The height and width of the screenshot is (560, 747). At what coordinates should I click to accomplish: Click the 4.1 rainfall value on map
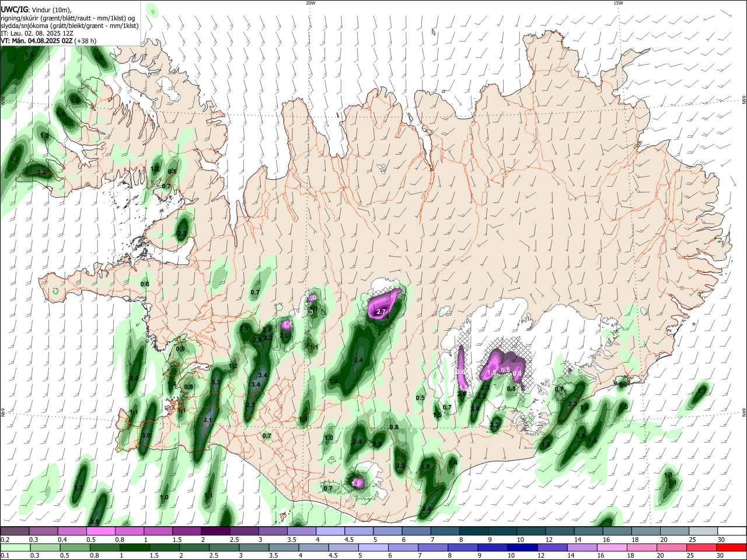[x=207, y=420]
